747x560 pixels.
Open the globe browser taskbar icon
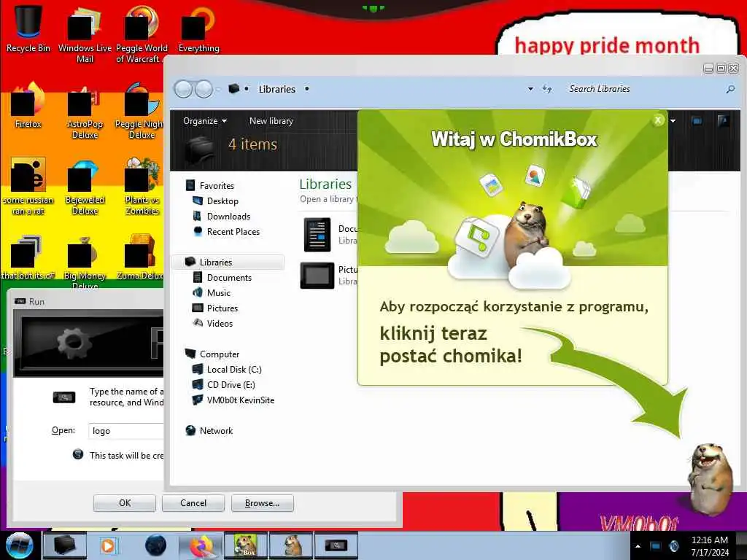click(x=155, y=545)
